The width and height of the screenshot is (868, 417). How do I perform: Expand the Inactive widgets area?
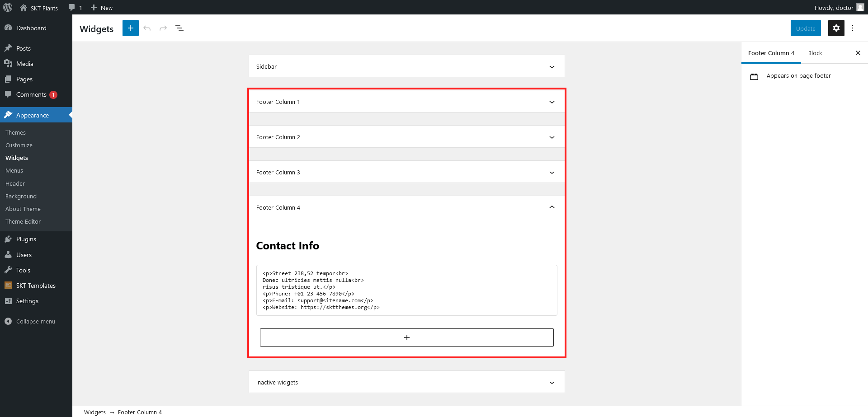click(406, 382)
